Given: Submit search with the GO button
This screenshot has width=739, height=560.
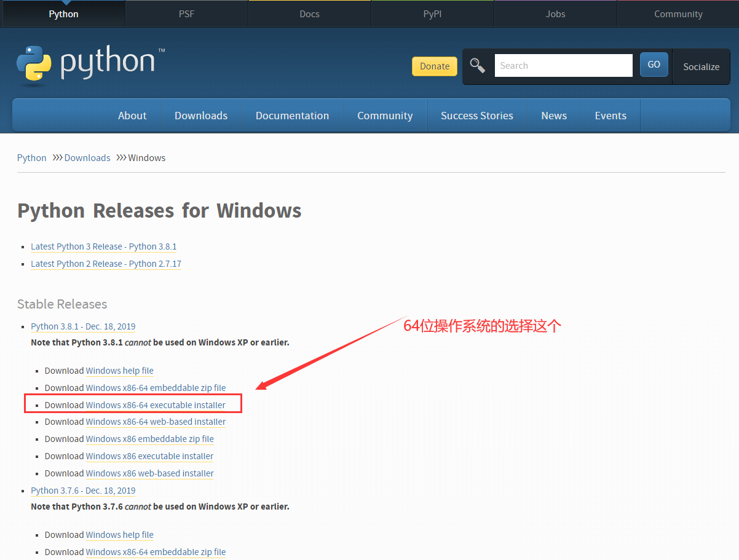Looking at the screenshot, I should tap(654, 65).
